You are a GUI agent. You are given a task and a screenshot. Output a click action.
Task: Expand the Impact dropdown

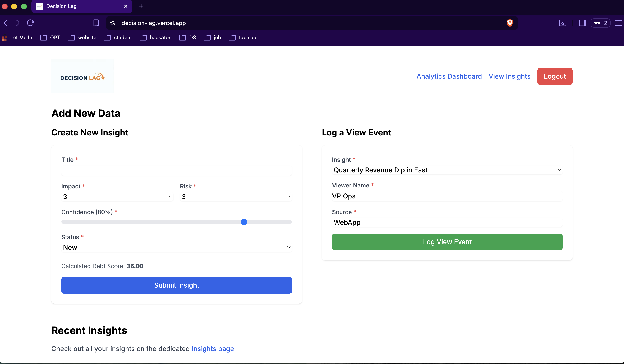[x=117, y=197]
